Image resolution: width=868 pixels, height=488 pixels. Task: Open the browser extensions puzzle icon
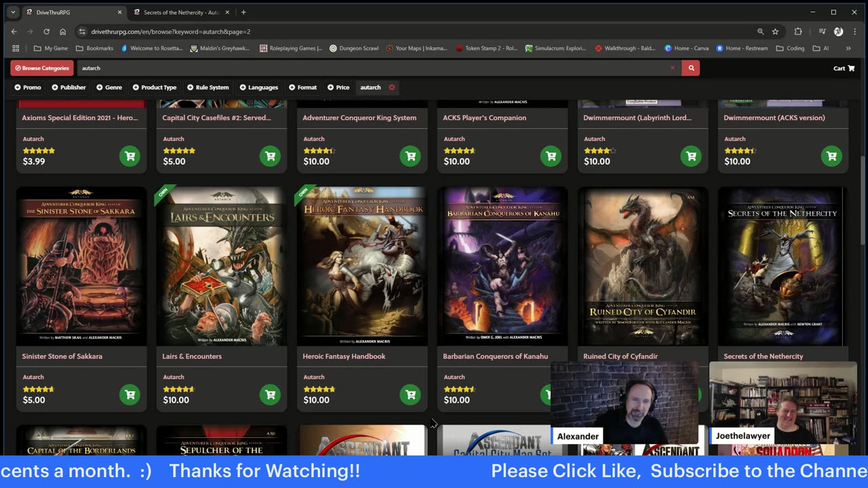(798, 31)
